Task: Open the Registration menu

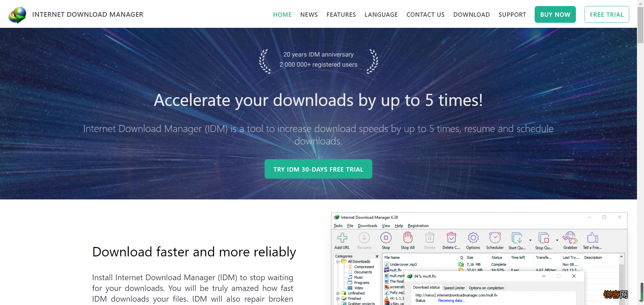Action: pos(418,226)
